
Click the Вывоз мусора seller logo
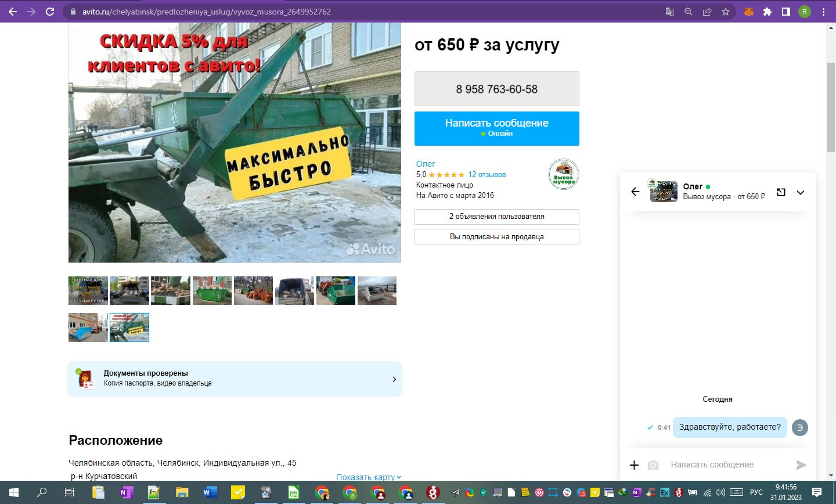(564, 174)
